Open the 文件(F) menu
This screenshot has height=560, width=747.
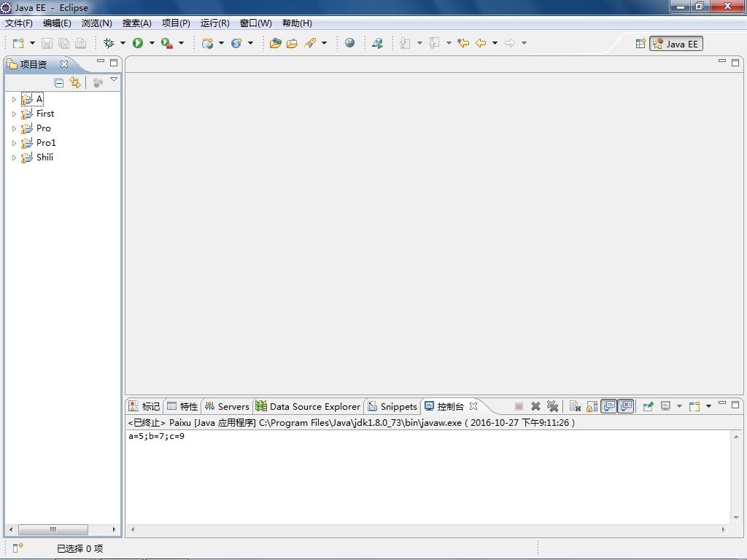[18, 23]
